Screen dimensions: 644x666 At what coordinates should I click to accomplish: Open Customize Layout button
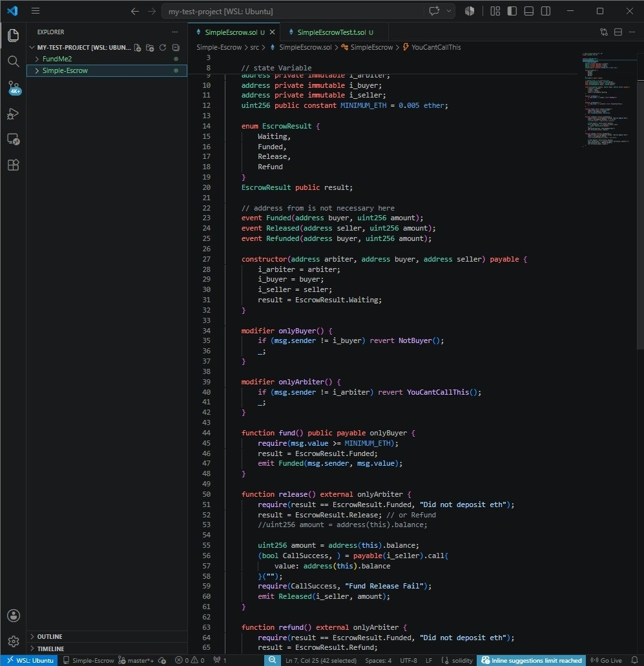tap(495, 11)
